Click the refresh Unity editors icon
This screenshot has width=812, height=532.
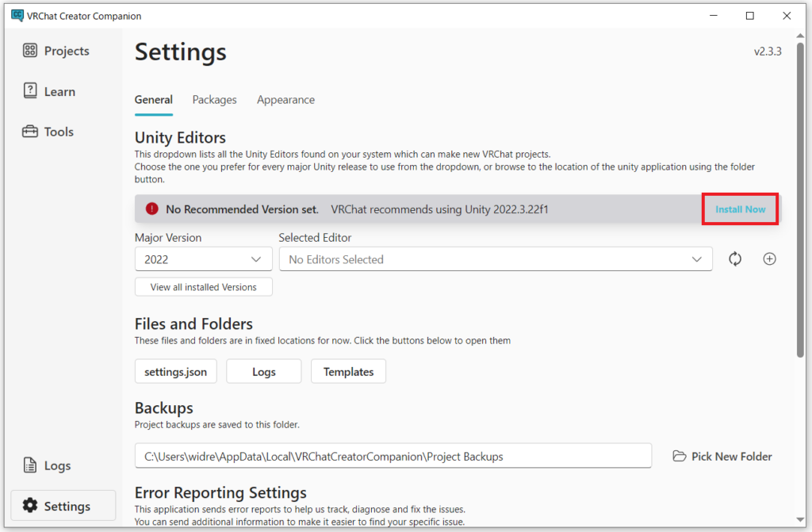(x=735, y=259)
